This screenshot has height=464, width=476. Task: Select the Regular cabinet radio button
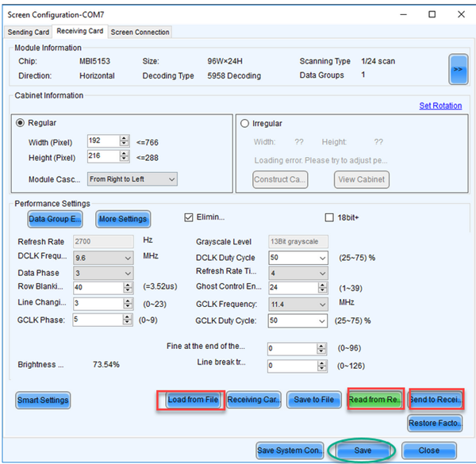21,123
